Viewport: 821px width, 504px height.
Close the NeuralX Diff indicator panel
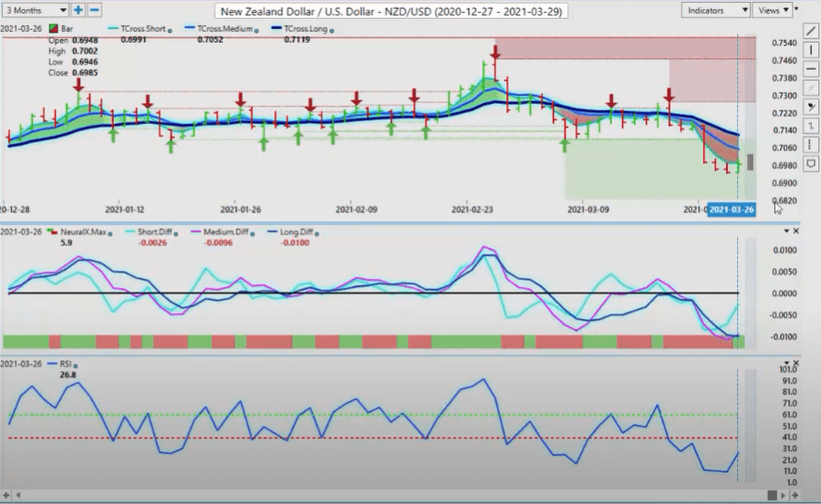point(796,231)
